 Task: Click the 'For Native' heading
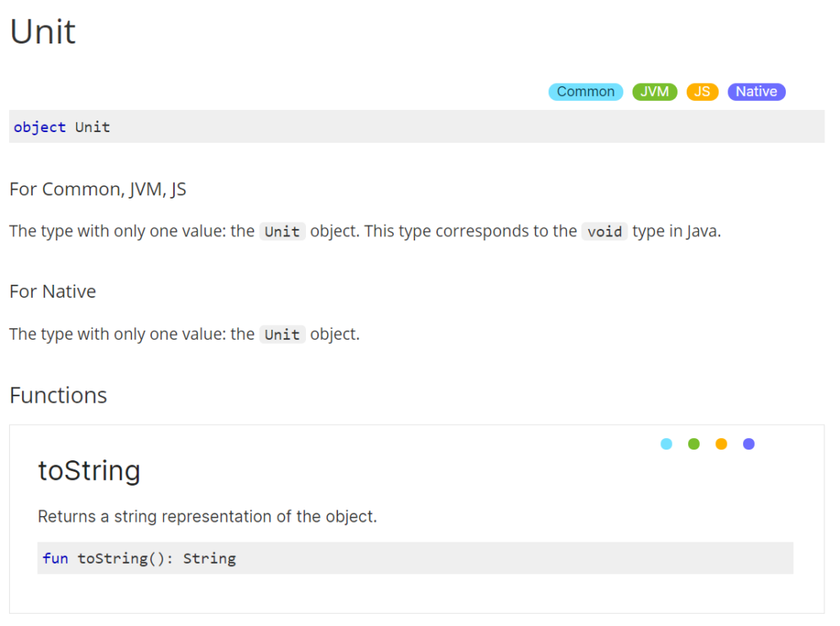coord(52,291)
